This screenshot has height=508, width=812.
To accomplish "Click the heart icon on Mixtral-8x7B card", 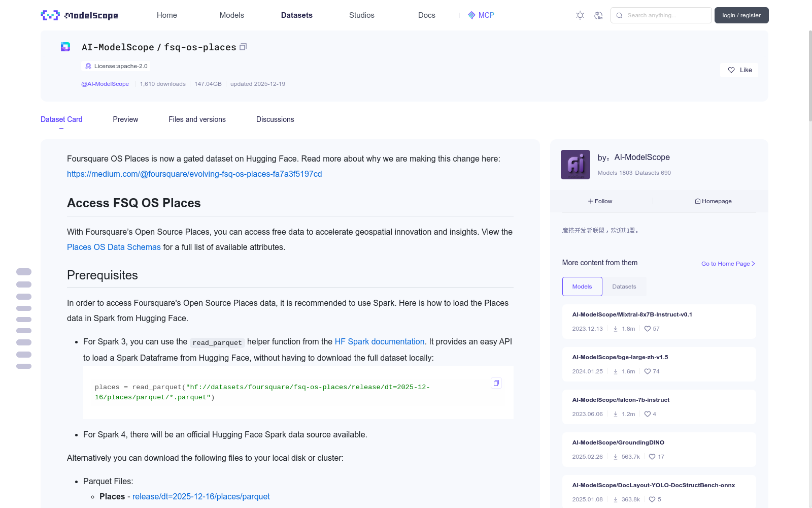I will [648, 329].
